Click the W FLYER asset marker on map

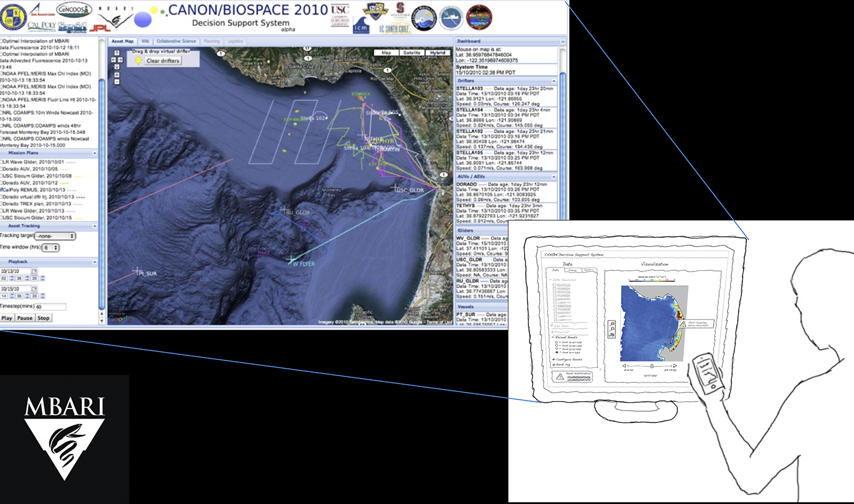(x=291, y=260)
